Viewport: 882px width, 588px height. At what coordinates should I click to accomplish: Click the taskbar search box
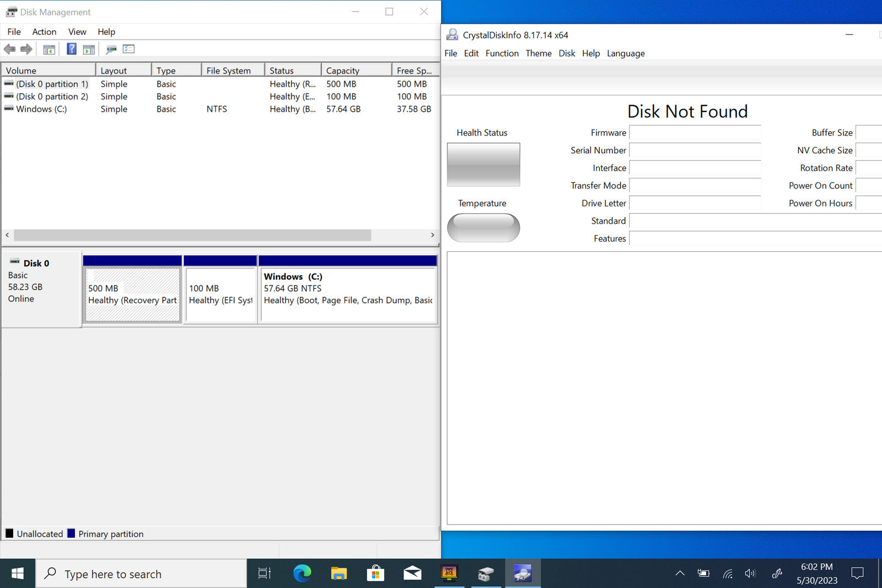tap(141, 574)
